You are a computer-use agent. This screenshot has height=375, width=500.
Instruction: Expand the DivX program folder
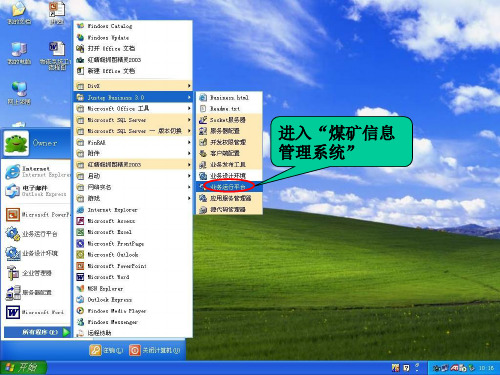[x=133, y=86]
